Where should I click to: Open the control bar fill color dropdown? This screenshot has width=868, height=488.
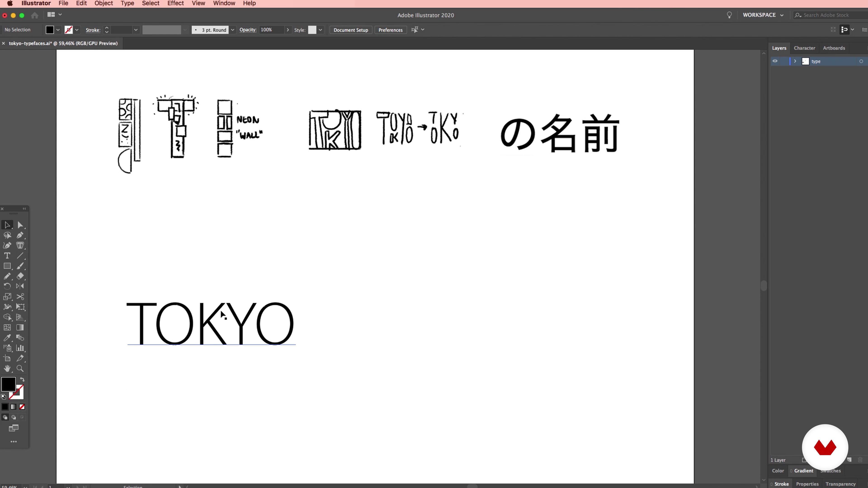(x=58, y=30)
